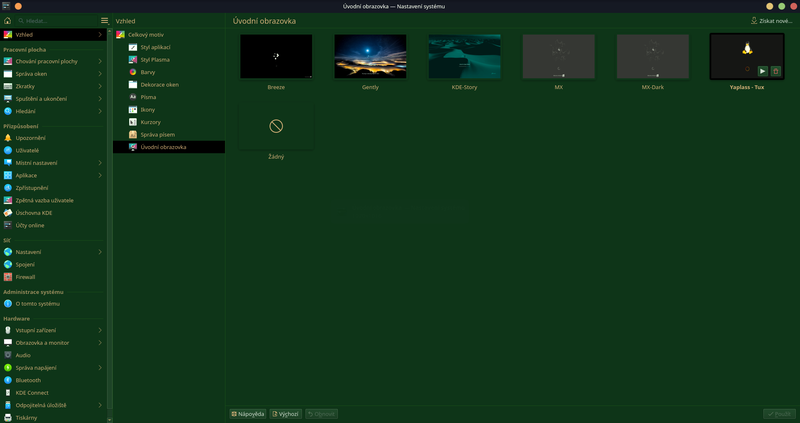The width and height of the screenshot is (800, 423).
Task: Open Firewall settings
Action: coord(27,277)
